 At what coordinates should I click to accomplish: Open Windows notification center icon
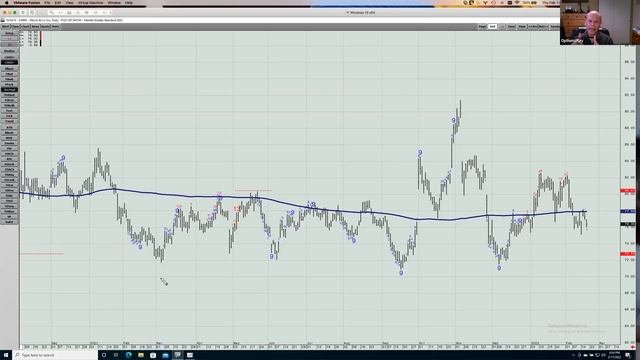click(628, 356)
